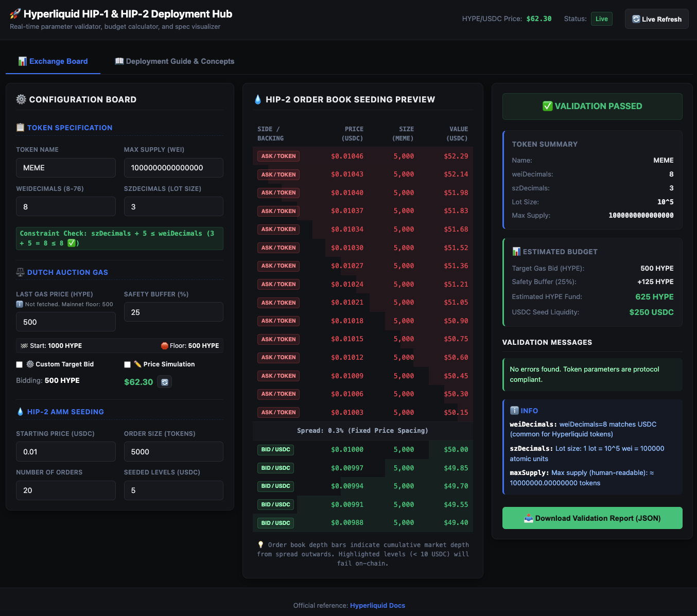
Task: Click the info icon beside Not fetched message
Action: [x=20, y=304]
